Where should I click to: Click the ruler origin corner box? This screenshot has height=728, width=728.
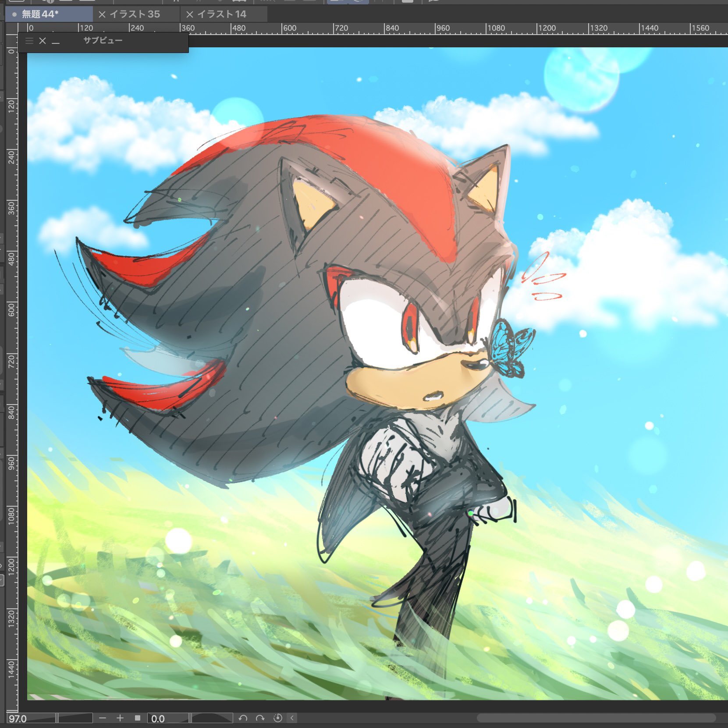coord(11,28)
